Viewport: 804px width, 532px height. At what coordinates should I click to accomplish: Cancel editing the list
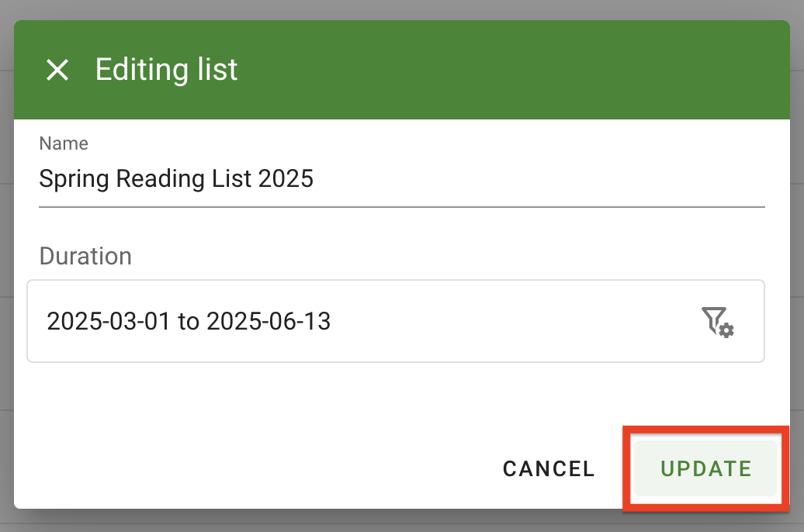tap(549, 468)
